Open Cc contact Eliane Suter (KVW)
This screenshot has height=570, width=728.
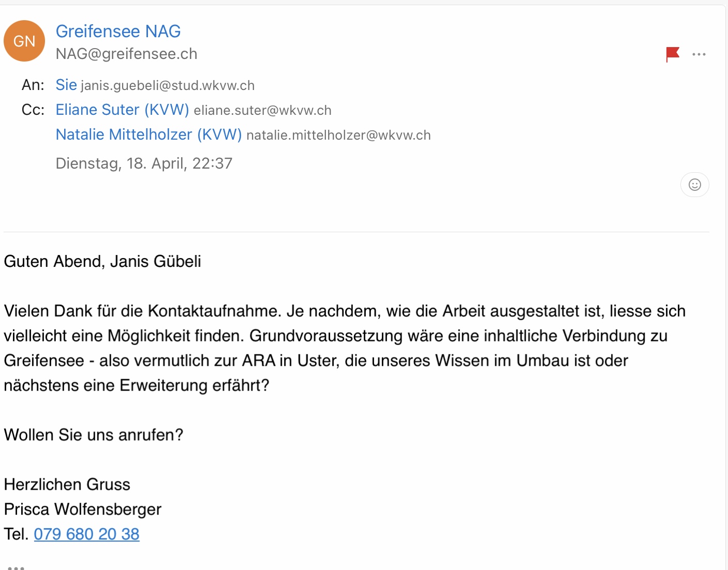coord(122,110)
